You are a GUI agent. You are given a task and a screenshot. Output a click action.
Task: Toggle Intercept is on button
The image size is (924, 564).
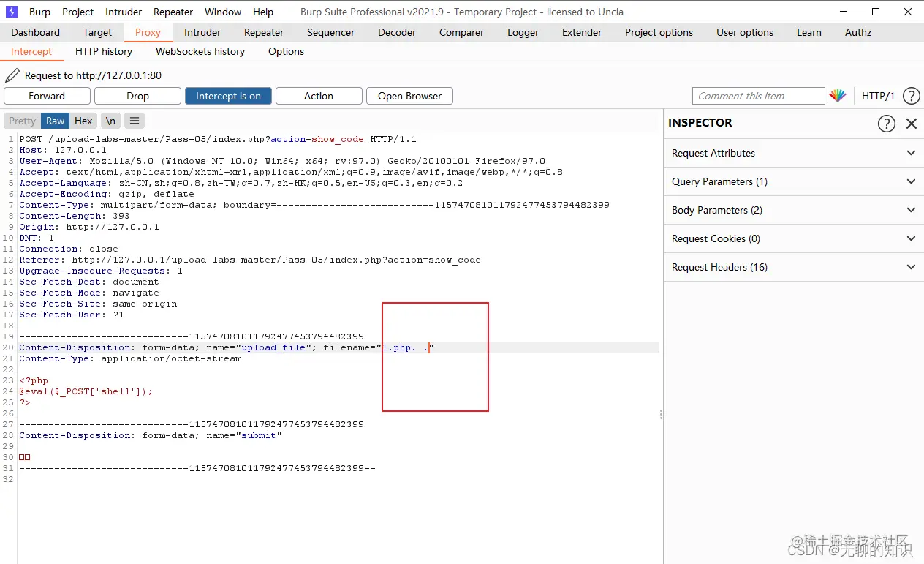pos(228,96)
